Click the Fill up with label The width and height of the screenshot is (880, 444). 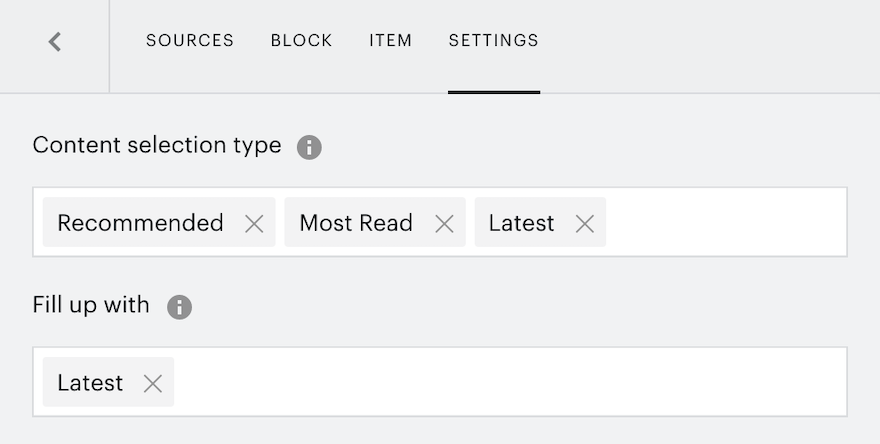[91, 305]
